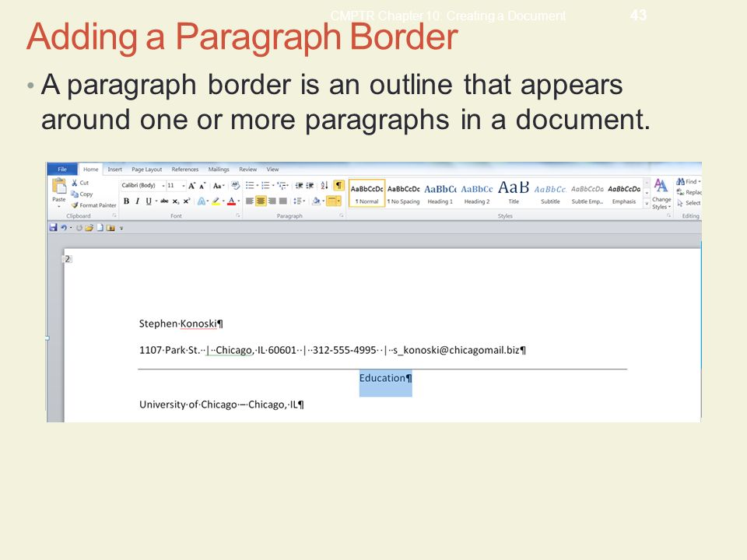Switch to the Review tab
747x560 pixels.
click(x=247, y=169)
